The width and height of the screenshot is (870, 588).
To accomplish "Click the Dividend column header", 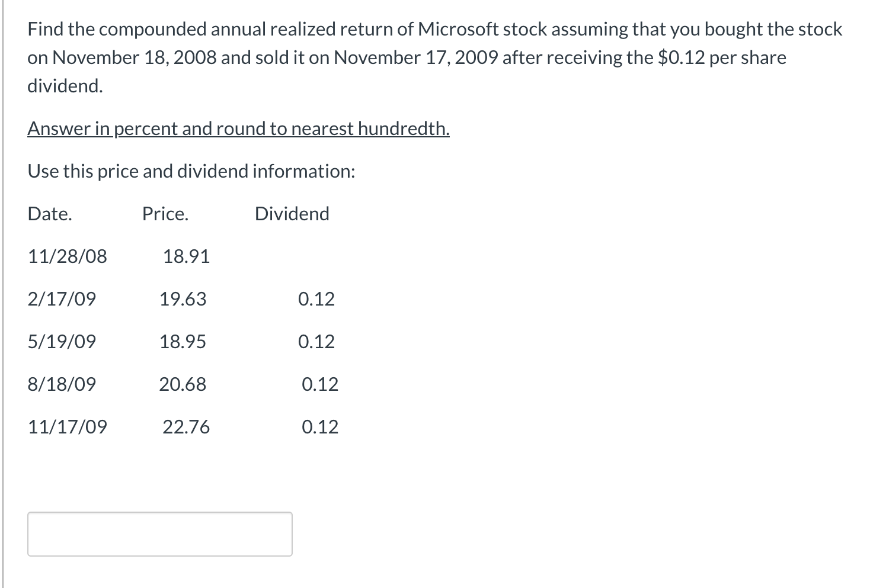I will [x=291, y=213].
